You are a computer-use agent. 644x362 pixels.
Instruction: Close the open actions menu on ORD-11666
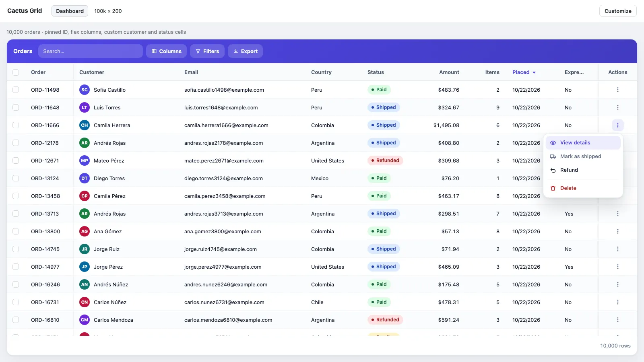[618, 125]
